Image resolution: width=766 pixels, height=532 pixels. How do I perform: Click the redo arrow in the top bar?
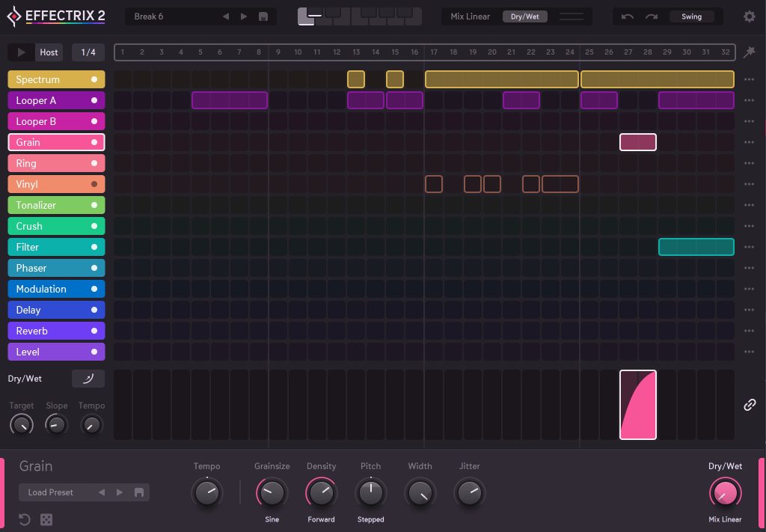pos(651,16)
